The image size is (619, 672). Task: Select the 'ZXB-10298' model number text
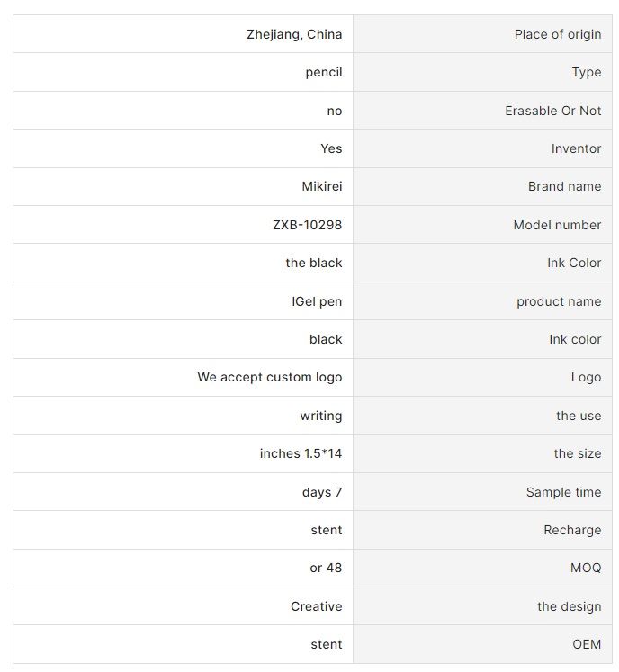pos(308,225)
